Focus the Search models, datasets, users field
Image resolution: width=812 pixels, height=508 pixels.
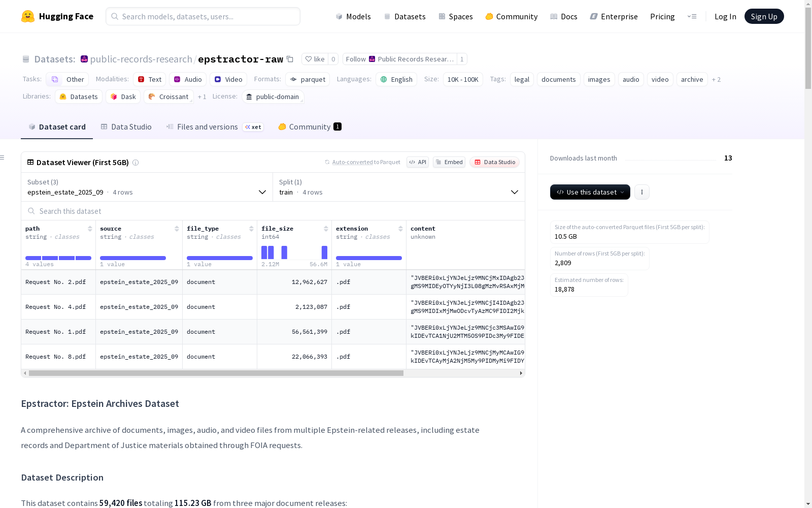pyautogui.click(x=203, y=16)
